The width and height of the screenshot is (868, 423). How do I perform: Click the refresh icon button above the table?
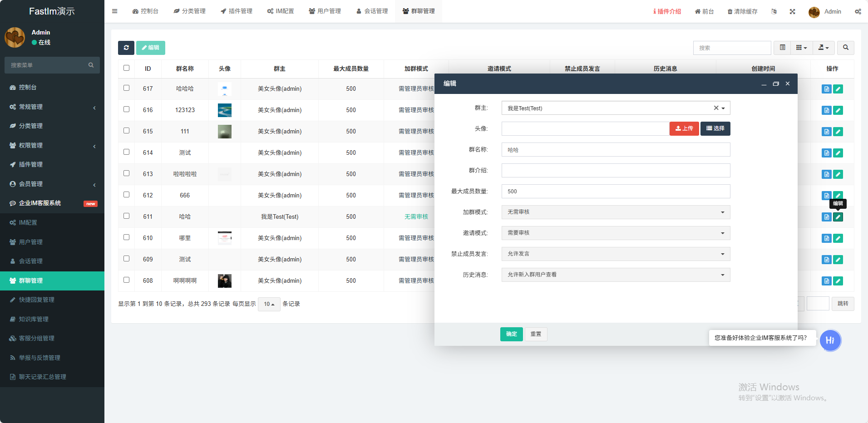[126, 48]
